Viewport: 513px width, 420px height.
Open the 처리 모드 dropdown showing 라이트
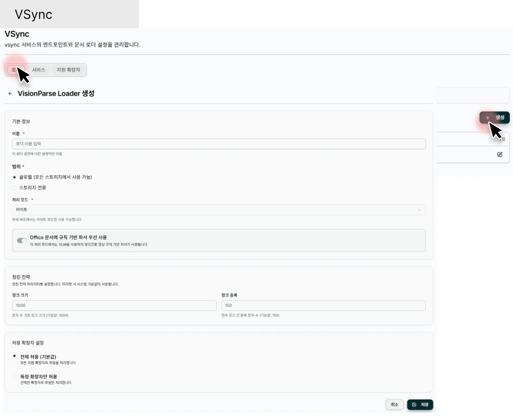218,209
